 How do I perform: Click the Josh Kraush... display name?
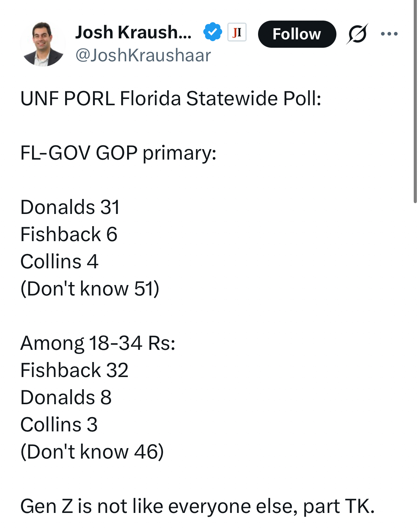pyautogui.click(x=133, y=32)
